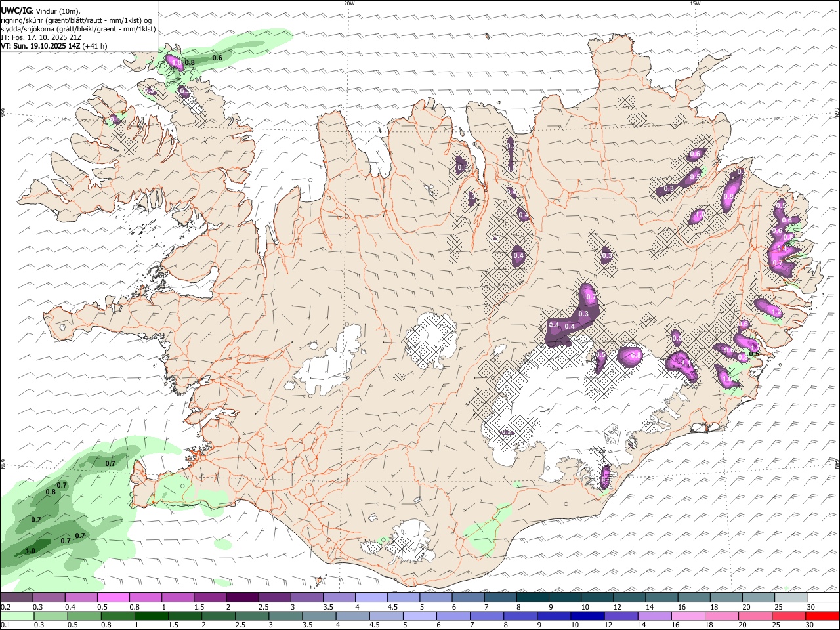Click the 0.2 swatch in the upper purple legend row
The width and height of the screenshot is (840, 630).
[x=16, y=598]
